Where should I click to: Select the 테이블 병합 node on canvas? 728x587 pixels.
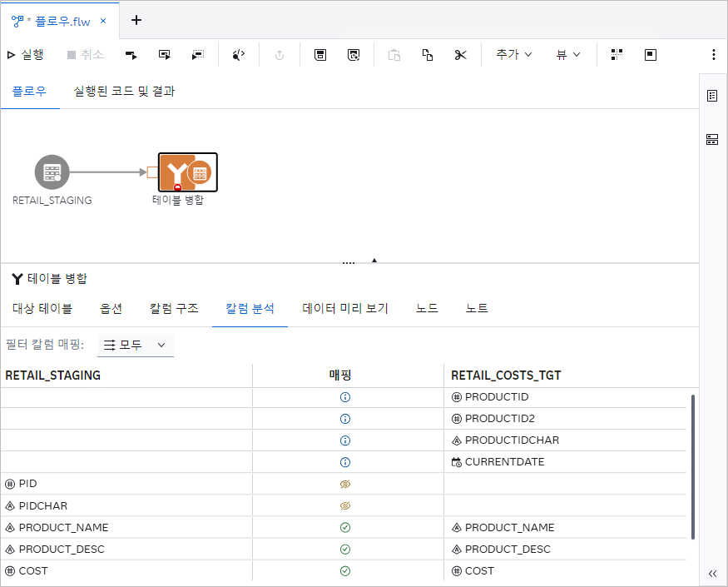pos(187,172)
